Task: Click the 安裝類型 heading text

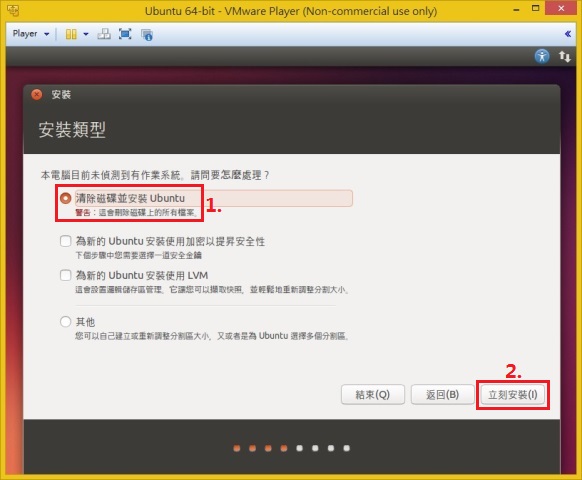Action: [72, 130]
